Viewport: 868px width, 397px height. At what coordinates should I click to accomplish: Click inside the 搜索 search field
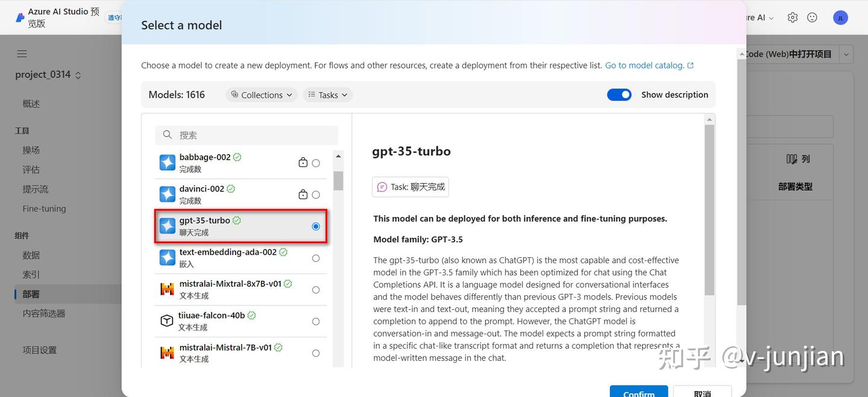(x=246, y=135)
